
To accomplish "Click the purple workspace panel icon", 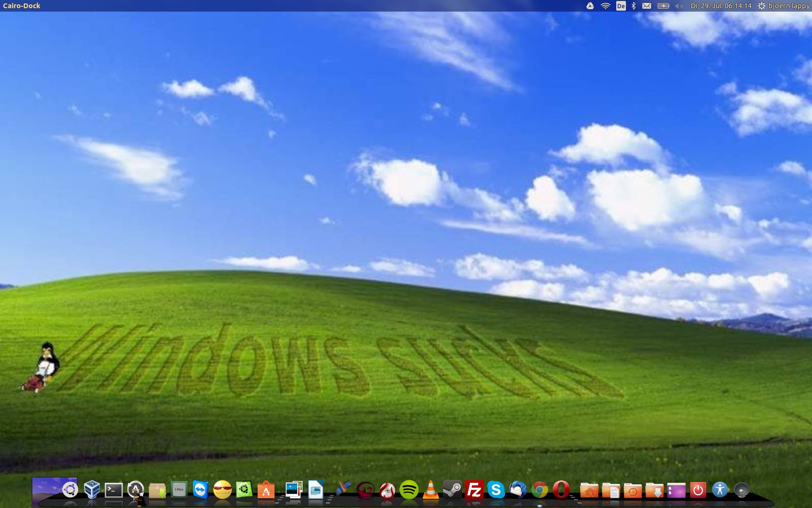I will (x=676, y=491).
